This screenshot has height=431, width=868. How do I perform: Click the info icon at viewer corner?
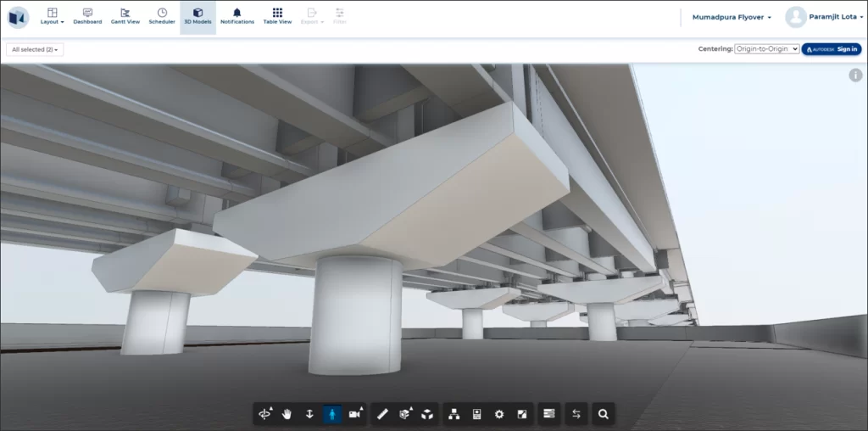click(x=855, y=76)
